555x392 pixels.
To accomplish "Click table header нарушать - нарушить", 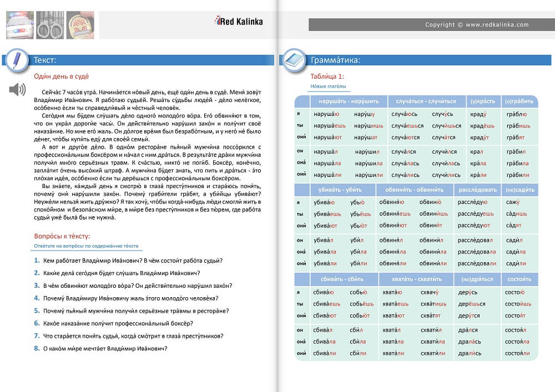I will (349, 101).
